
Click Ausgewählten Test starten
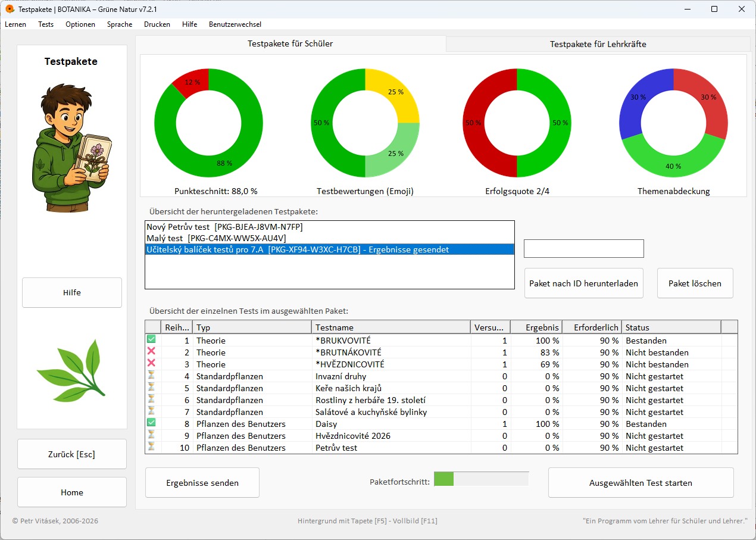pyautogui.click(x=641, y=483)
